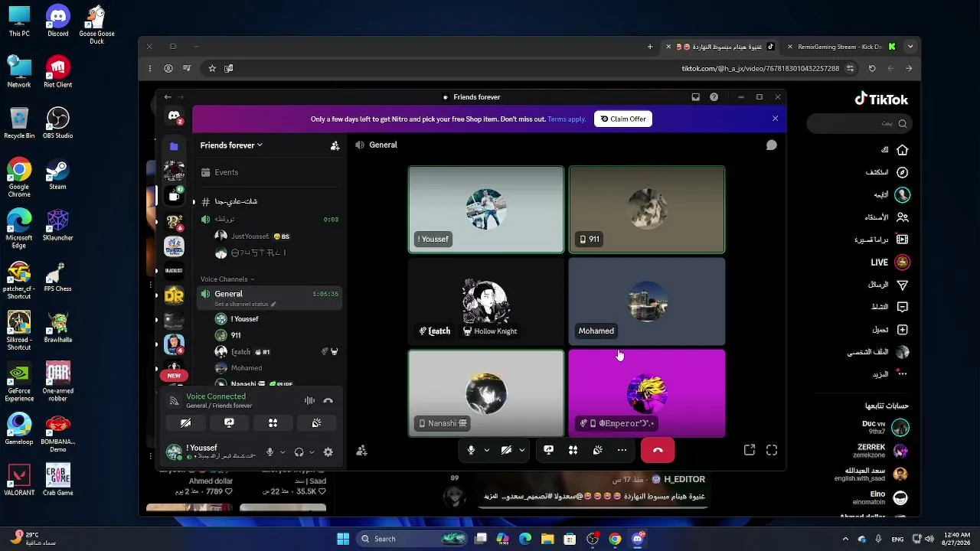Open File Explorer from the taskbar

(547, 539)
